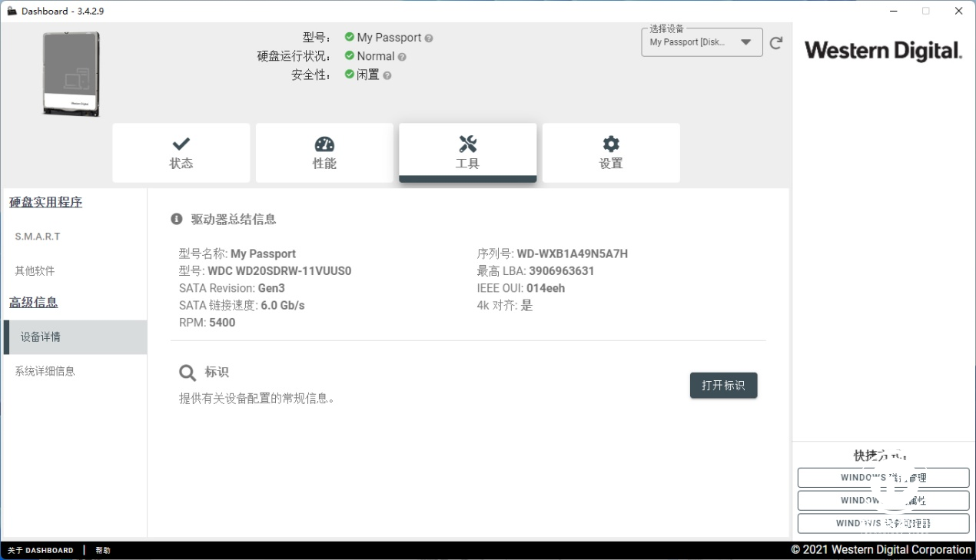Click green check icon next to My Passport
The width and height of the screenshot is (976, 560).
(350, 37)
